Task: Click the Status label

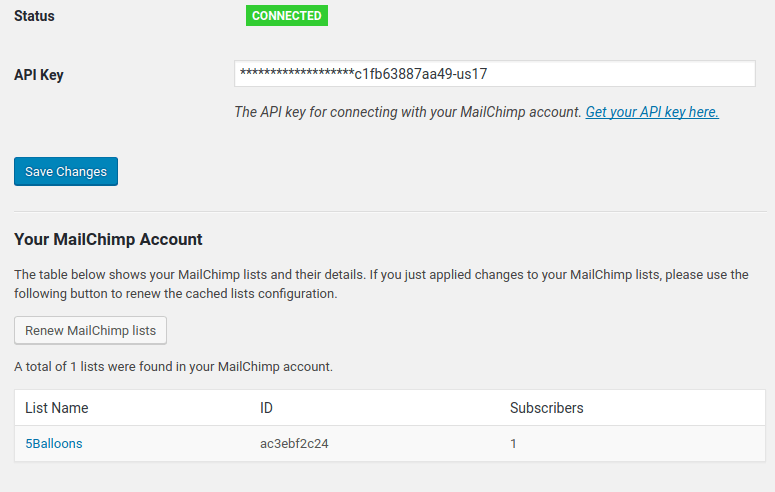Action: pos(34,16)
